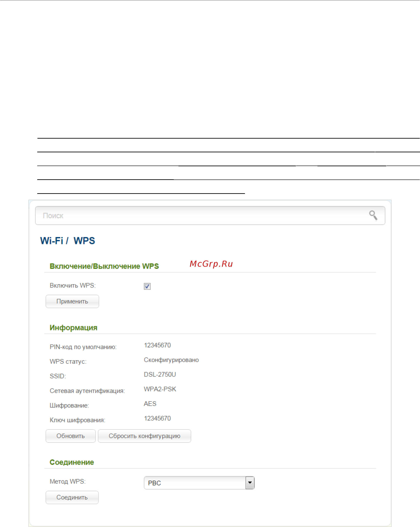The image size is (420, 527).
Task: Click the WPA2-PSK authentication value
Action: tap(160, 389)
